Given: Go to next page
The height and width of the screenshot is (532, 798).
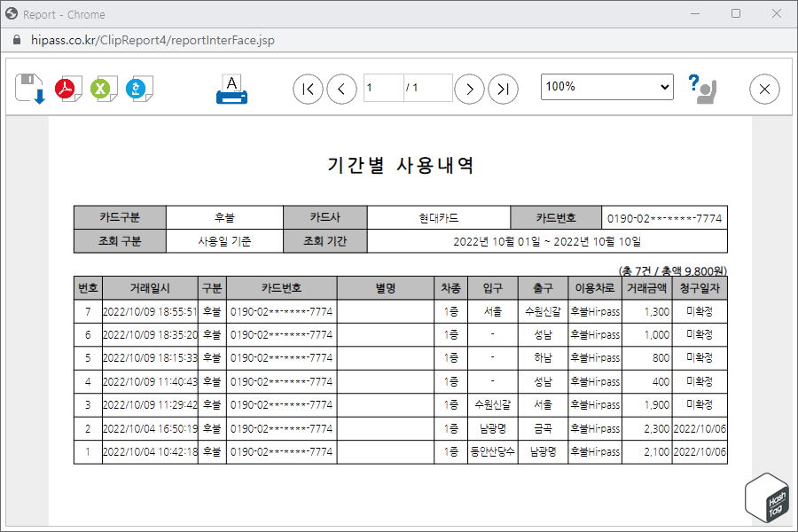Looking at the screenshot, I should (469, 89).
